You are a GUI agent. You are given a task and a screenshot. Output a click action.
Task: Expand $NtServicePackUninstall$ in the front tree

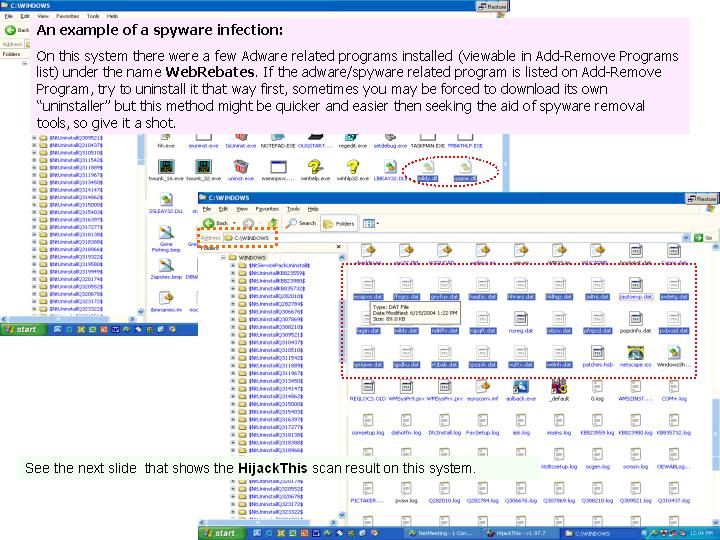(x=233, y=265)
